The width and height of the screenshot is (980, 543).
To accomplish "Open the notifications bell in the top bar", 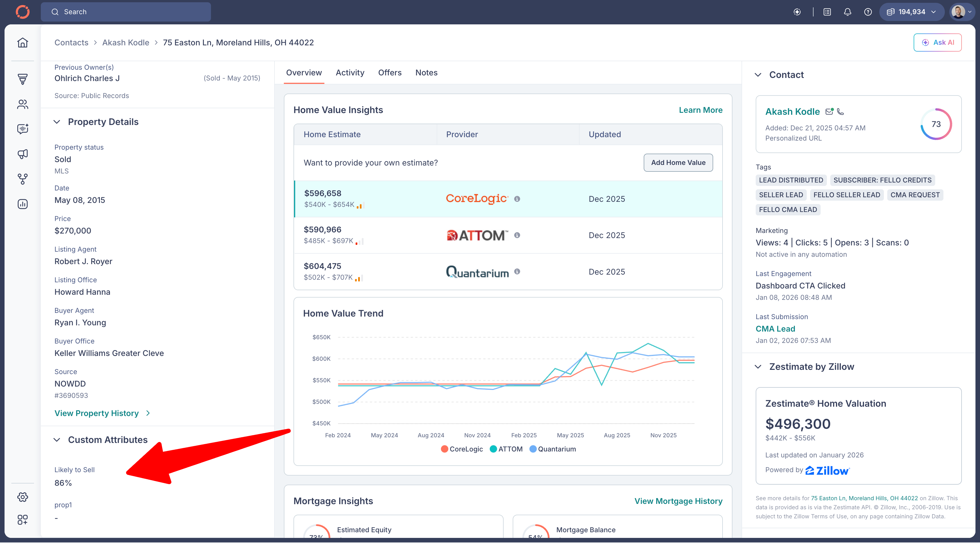I will point(848,12).
